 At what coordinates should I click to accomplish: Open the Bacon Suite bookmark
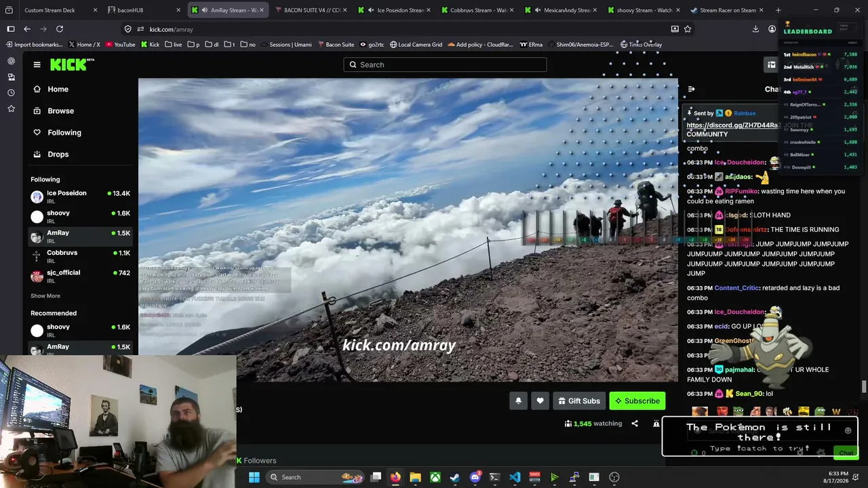pyautogui.click(x=335, y=45)
